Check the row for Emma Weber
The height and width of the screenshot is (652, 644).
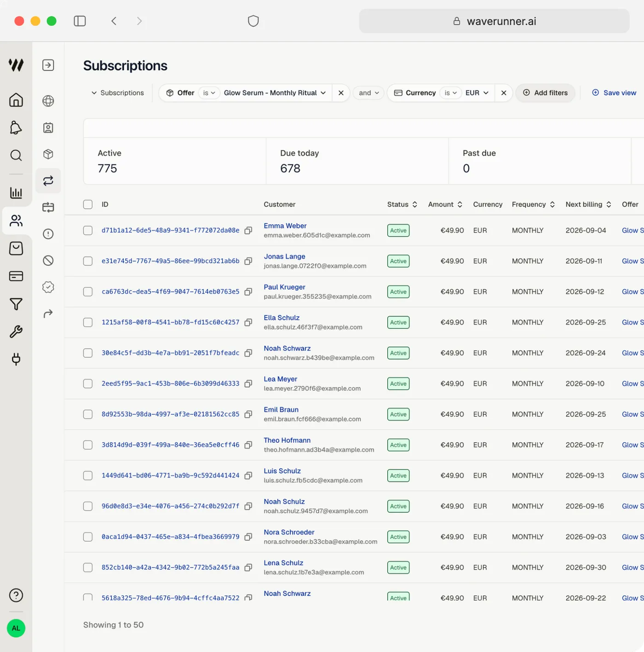pos(88,230)
